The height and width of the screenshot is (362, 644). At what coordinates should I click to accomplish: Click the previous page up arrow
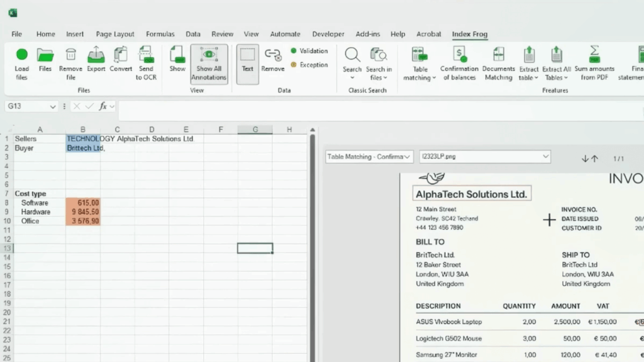tap(595, 159)
